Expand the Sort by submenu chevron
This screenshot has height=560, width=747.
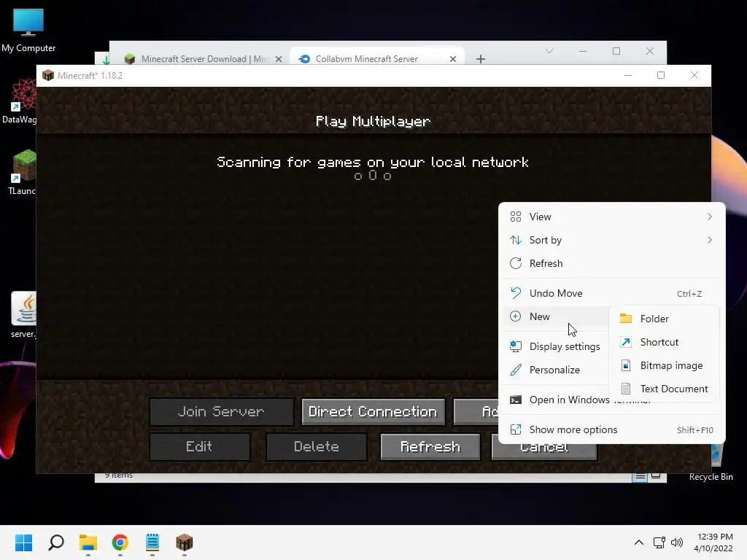[710, 240]
